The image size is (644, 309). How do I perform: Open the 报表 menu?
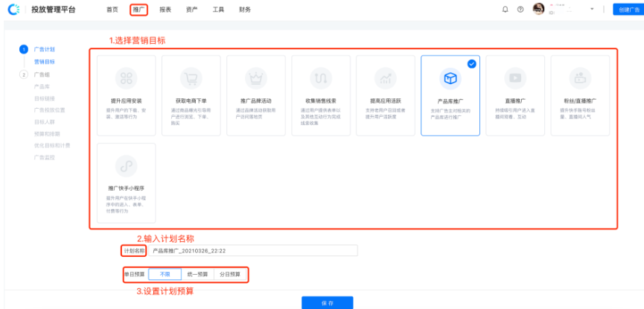coord(165,10)
